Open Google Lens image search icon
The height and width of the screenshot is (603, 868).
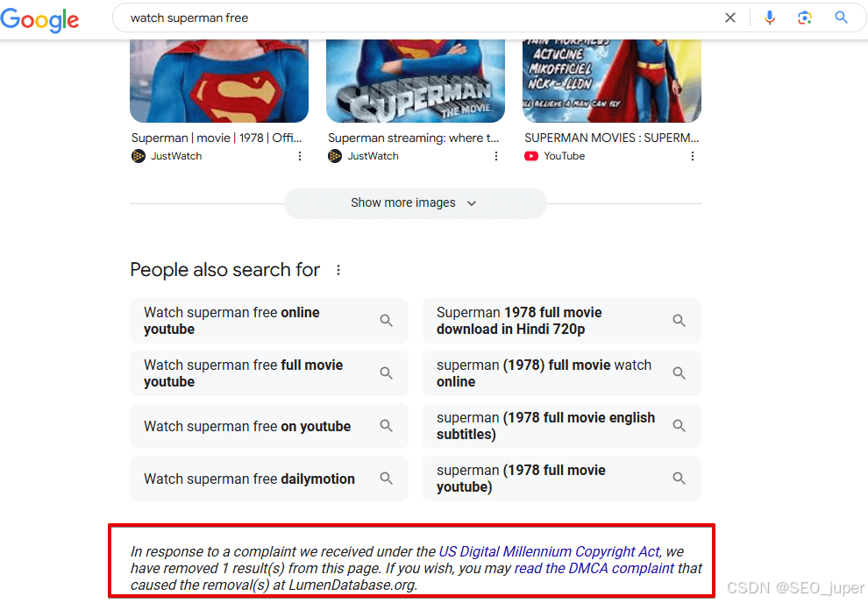point(804,18)
